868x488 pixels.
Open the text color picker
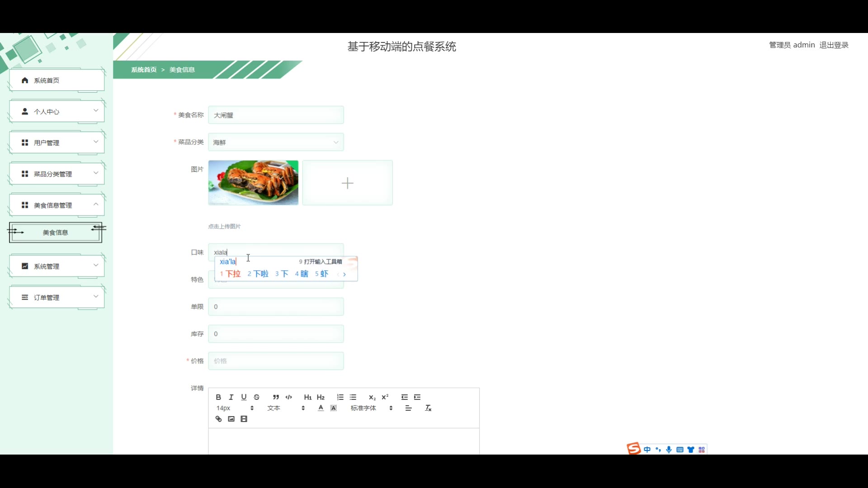point(321,408)
